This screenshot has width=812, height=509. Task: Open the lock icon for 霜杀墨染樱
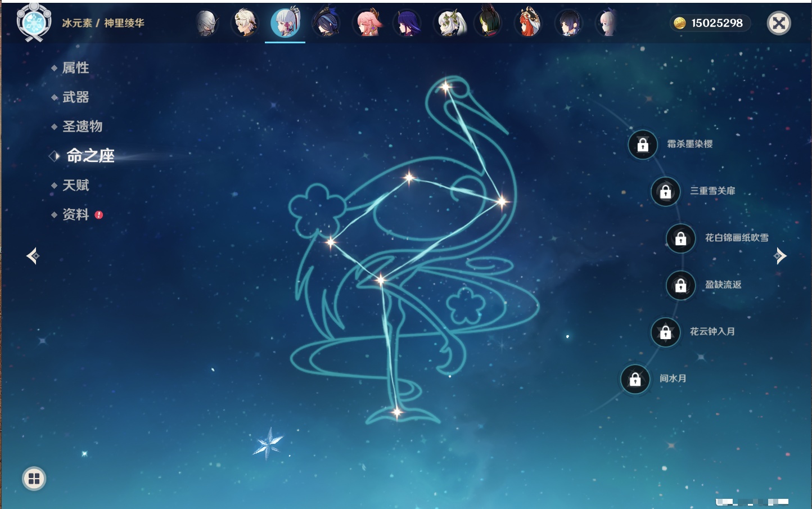tap(643, 145)
